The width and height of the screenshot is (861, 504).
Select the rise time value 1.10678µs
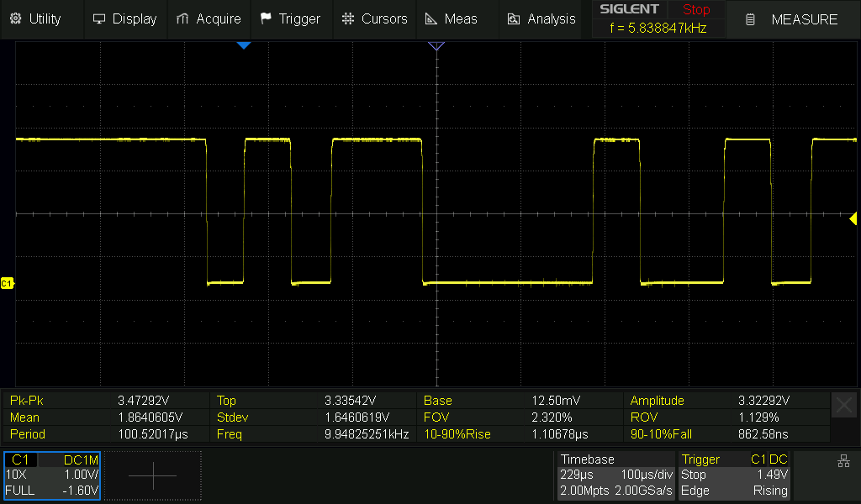(559, 433)
